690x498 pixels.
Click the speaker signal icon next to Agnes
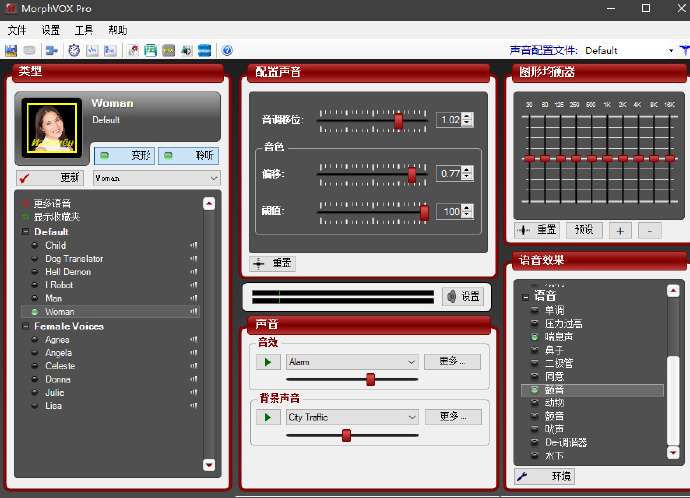[x=194, y=340]
